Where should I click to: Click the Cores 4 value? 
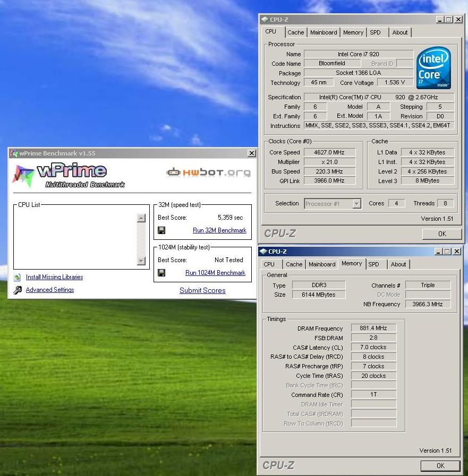(x=396, y=203)
